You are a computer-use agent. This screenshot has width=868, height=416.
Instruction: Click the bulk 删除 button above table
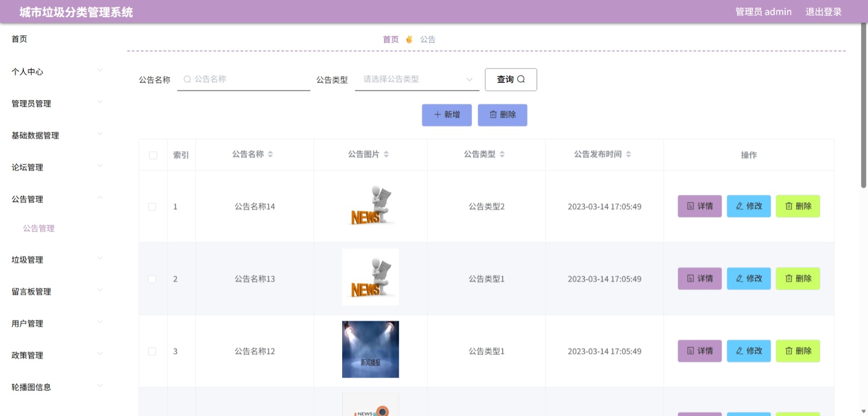pyautogui.click(x=503, y=115)
